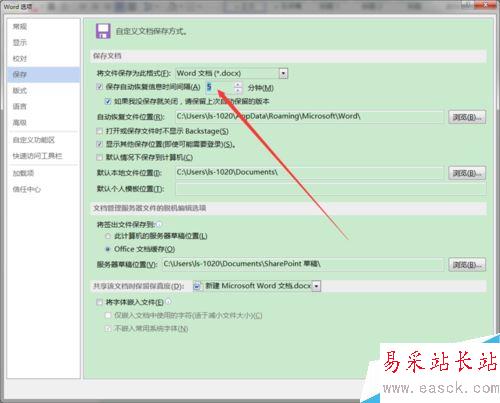
Task: Browse for the server drafts location
Action: (467, 265)
